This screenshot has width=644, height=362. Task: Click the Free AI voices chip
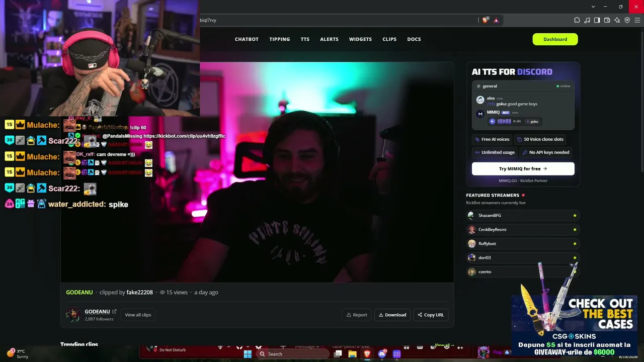coord(492,139)
